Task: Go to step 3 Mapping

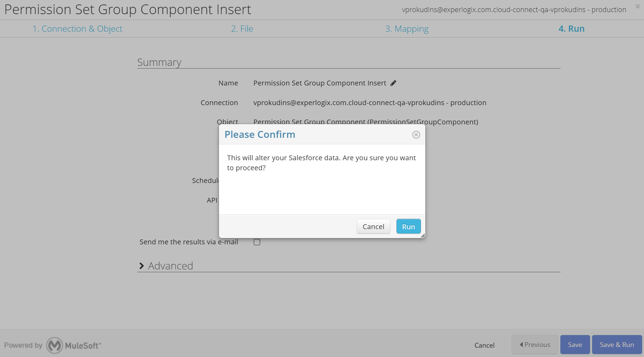Action: (x=407, y=29)
